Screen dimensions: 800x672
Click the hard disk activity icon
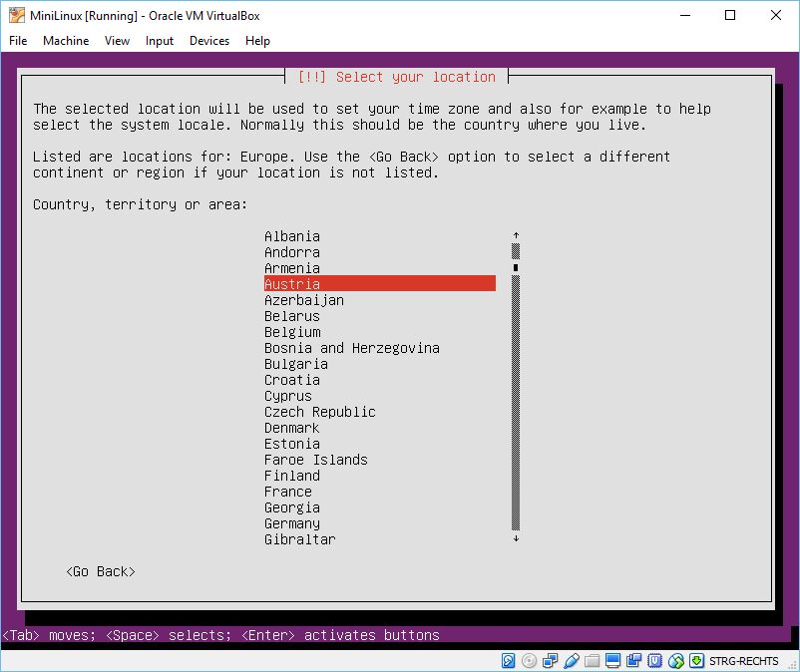pos(508,661)
